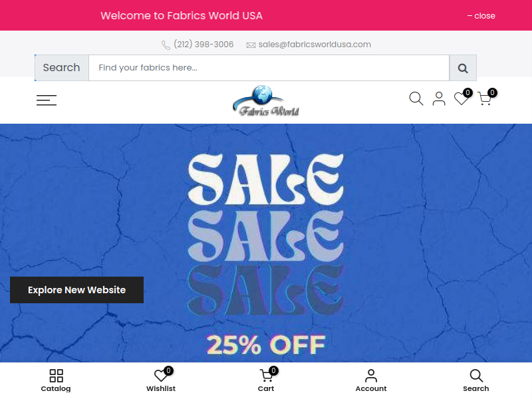Screen dimensions: 532x399
Task: Dismiss the welcome banner via close
Action: [x=481, y=16]
